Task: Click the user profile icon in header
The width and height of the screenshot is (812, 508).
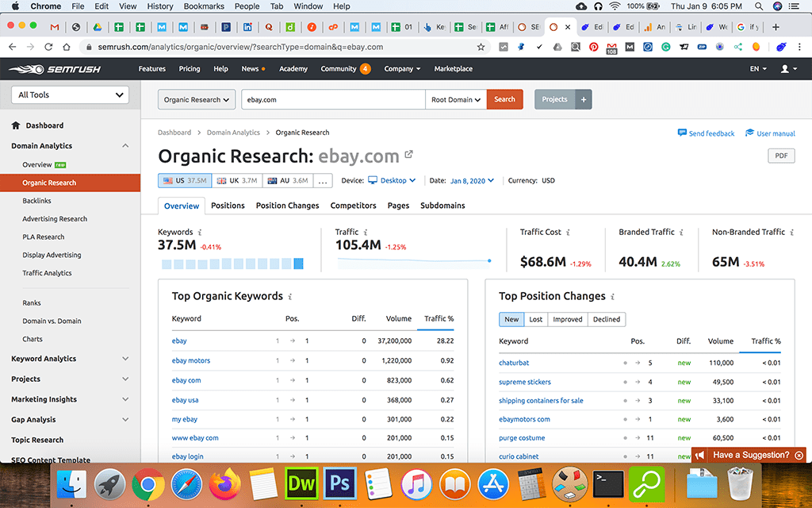Action: pyautogui.click(x=785, y=68)
